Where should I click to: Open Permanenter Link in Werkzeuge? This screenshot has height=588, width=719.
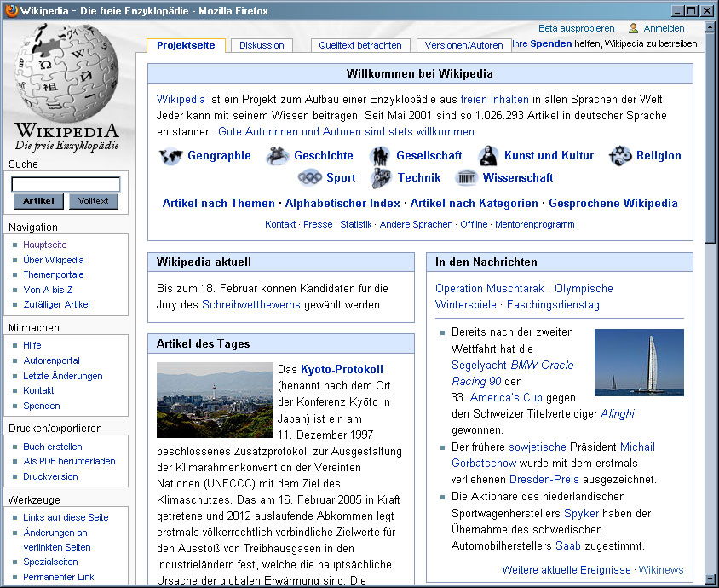pyautogui.click(x=58, y=577)
